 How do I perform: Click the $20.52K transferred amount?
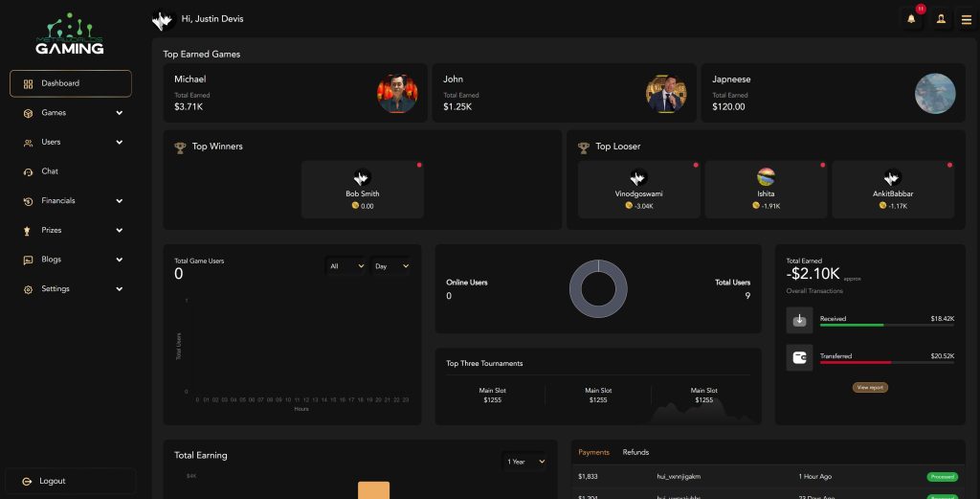click(942, 356)
